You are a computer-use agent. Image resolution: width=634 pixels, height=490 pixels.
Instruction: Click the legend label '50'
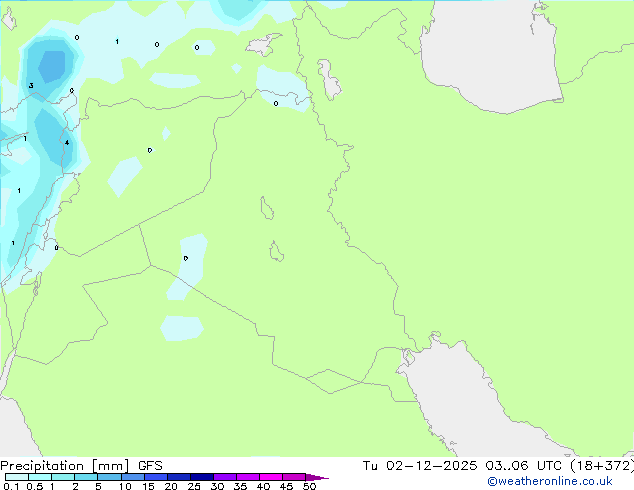(x=309, y=486)
